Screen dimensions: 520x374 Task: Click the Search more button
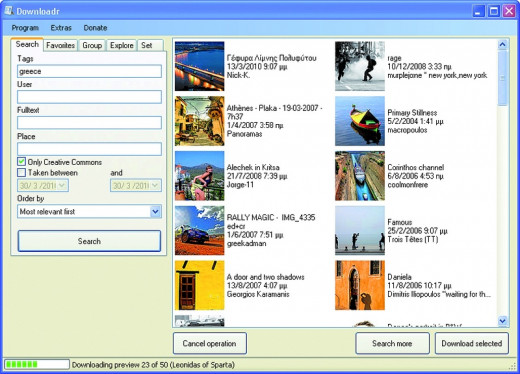392,343
